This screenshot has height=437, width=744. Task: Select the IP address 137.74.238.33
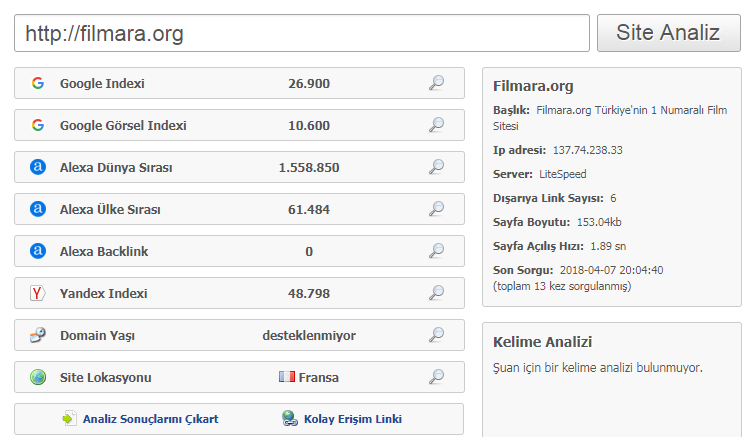click(587, 150)
